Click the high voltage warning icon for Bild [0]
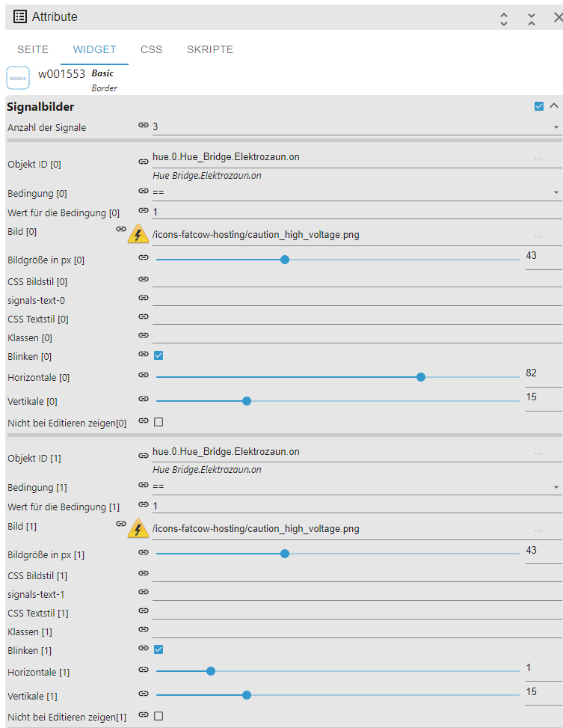563x728 pixels. 138,234
